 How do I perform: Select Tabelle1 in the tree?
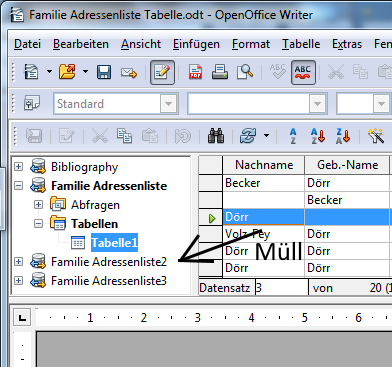(x=114, y=243)
